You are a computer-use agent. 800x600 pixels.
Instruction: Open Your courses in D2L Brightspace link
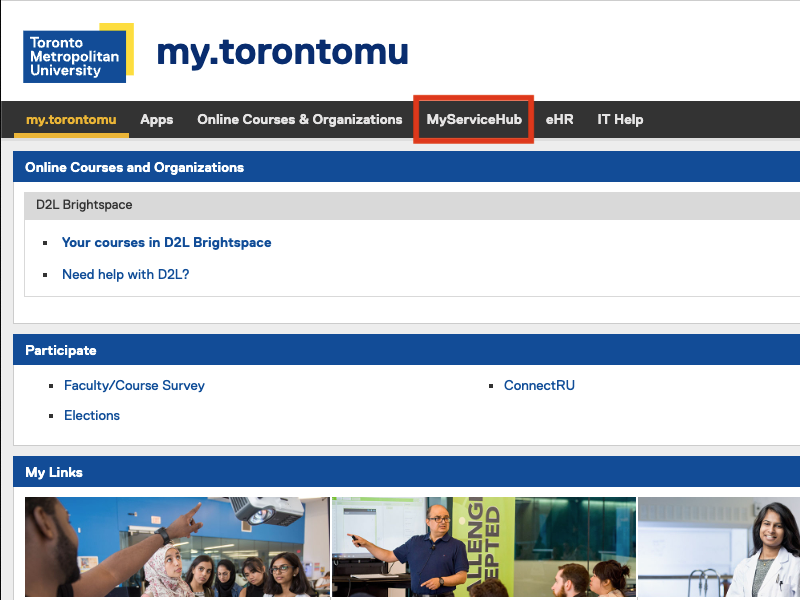(166, 242)
